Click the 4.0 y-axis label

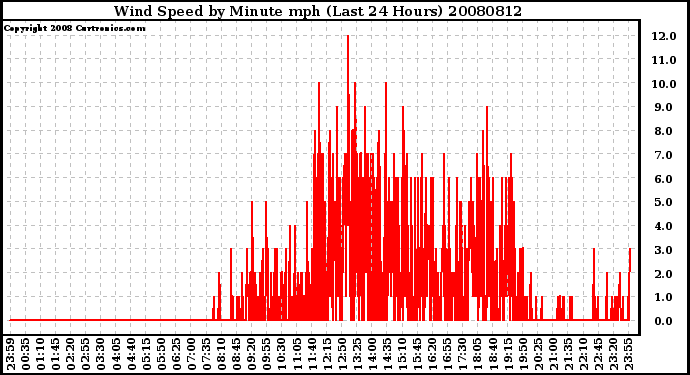(x=664, y=226)
